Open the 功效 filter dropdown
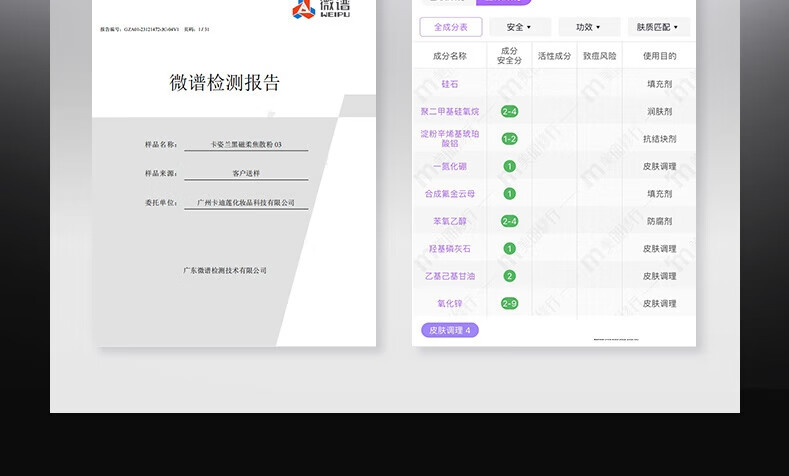 point(589,27)
